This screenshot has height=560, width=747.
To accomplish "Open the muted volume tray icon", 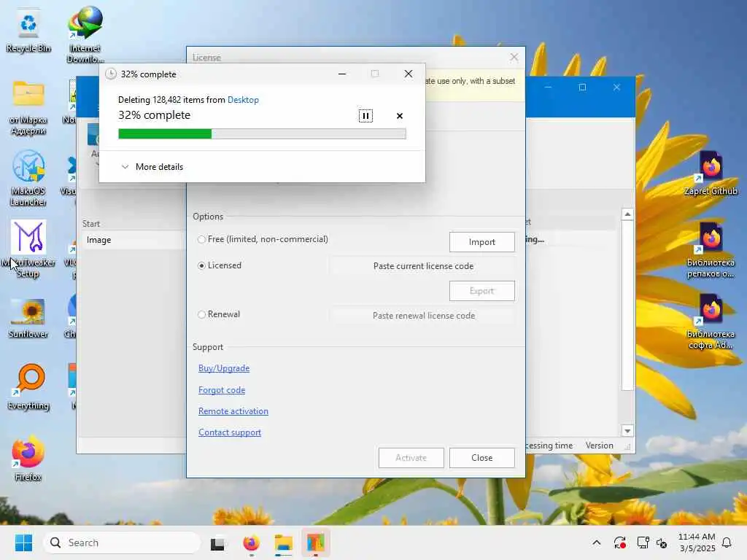I will coord(662,542).
